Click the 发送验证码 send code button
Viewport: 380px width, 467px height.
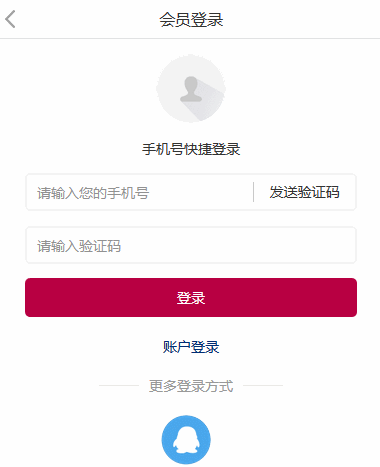tap(304, 192)
